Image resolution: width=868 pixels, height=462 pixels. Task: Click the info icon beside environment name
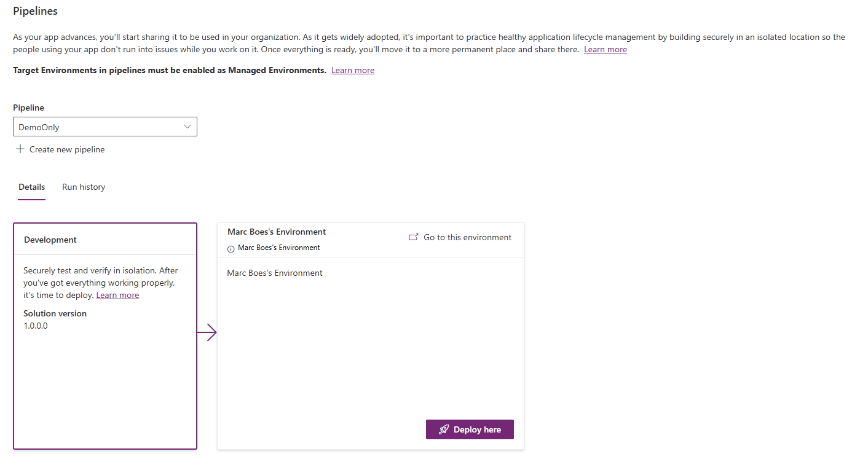(x=231, y=248)
